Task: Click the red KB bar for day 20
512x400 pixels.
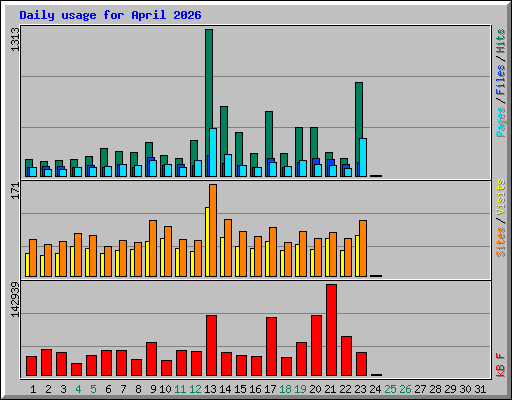Action: point(316,346)
